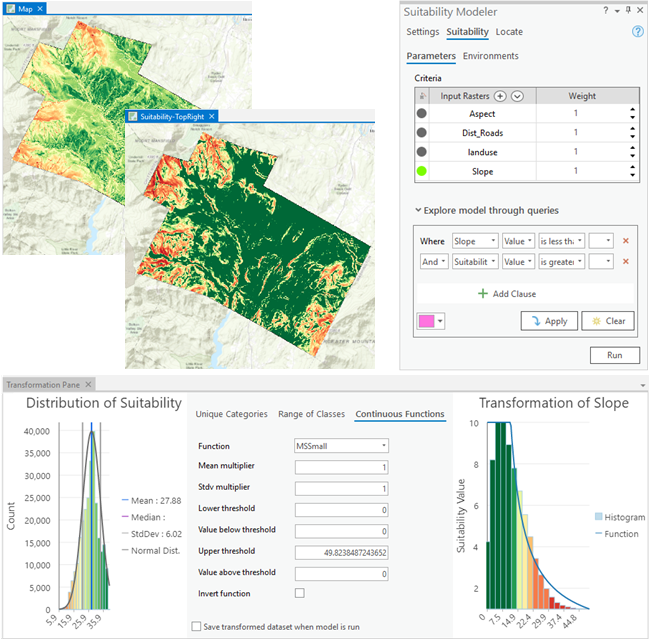The height and width of the screenshot is (640, 650).
Task: Check Save transformed dataset when model is run
Action: pos(196,626)
